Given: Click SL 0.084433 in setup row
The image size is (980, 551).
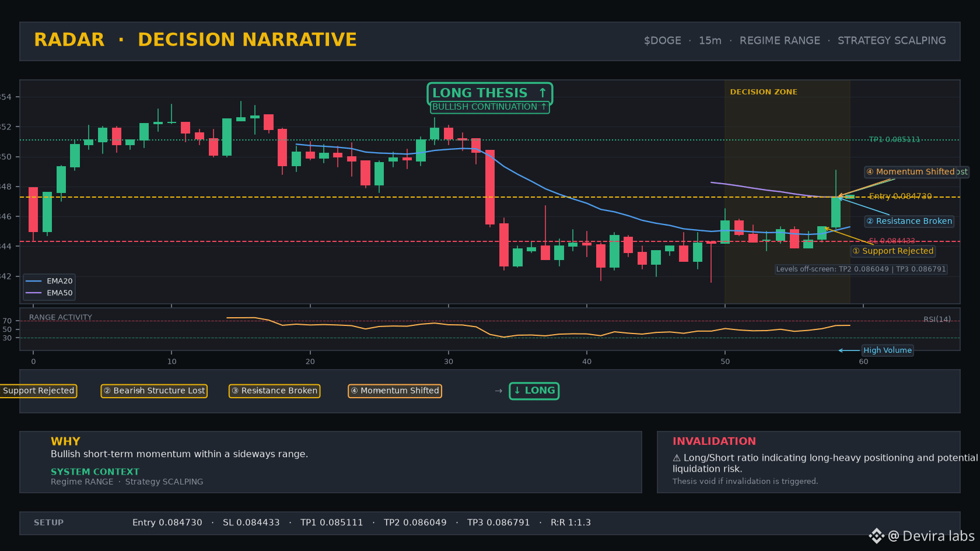Looking at the screenshot, I should (x=251, y=522).
